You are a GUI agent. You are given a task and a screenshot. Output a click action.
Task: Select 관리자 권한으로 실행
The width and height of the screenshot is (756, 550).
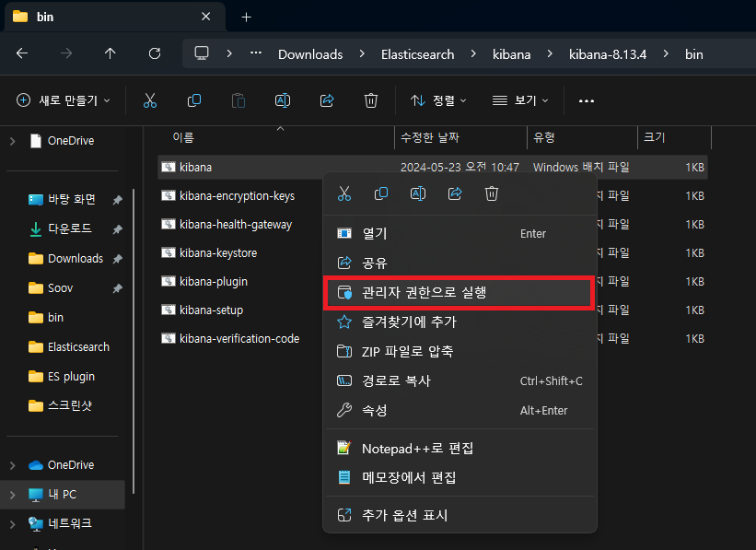459,292
